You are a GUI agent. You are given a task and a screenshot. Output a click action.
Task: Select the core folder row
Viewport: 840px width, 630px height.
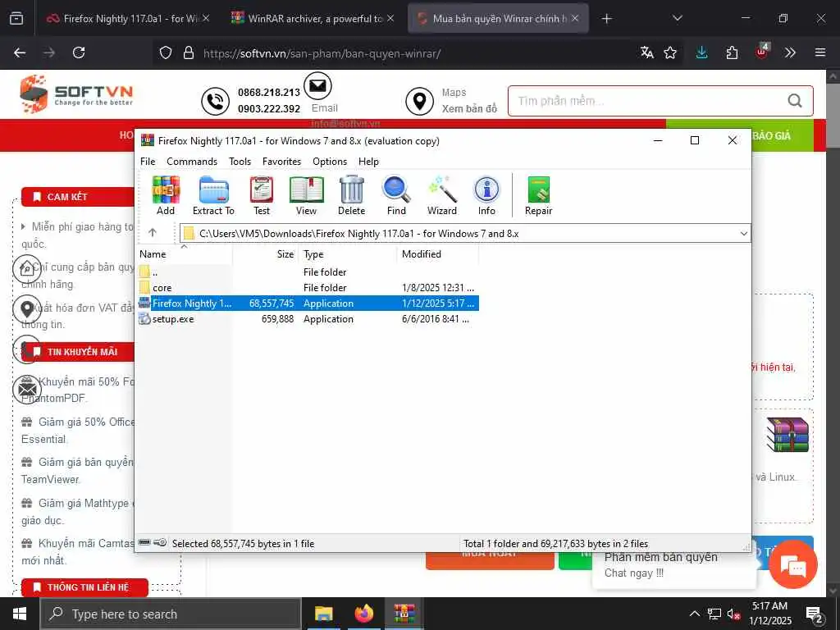(308, 288)
